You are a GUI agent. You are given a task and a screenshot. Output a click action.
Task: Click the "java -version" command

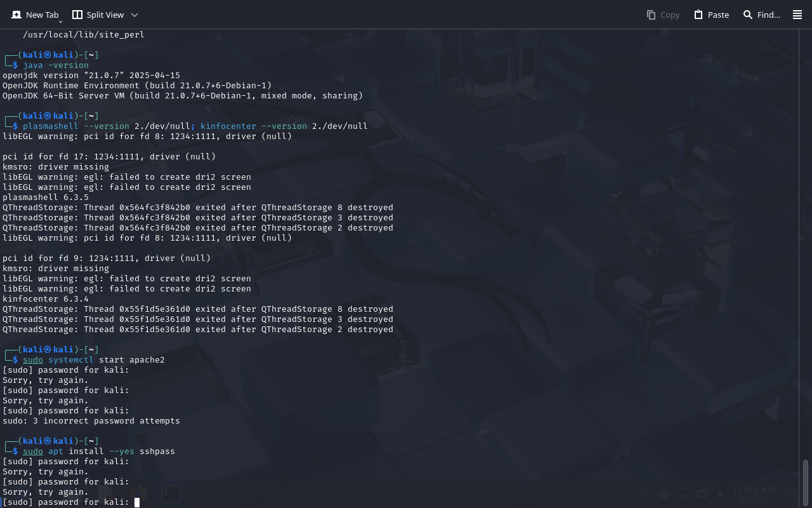click(56, 65)
